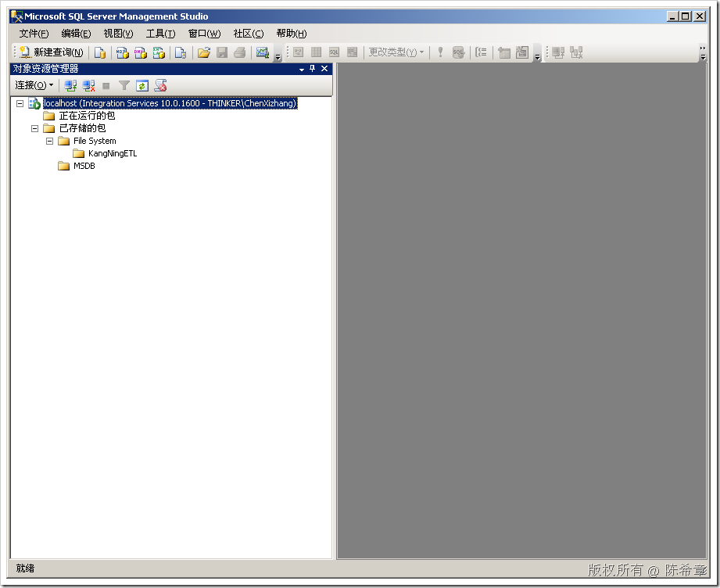Click the Refresh icon in Object Explorer
The width and height of the screenshot is (720, 588).
click(142, 85)
